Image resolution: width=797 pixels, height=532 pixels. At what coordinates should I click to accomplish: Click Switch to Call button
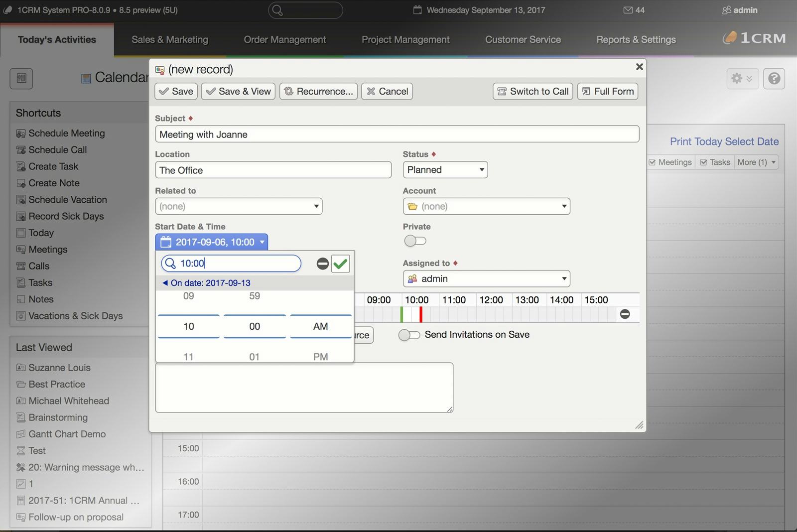(x=533, y=91)
